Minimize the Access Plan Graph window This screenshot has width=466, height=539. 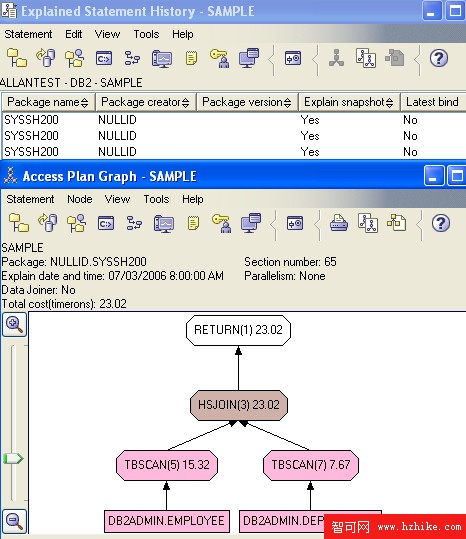tap(433, 176)
